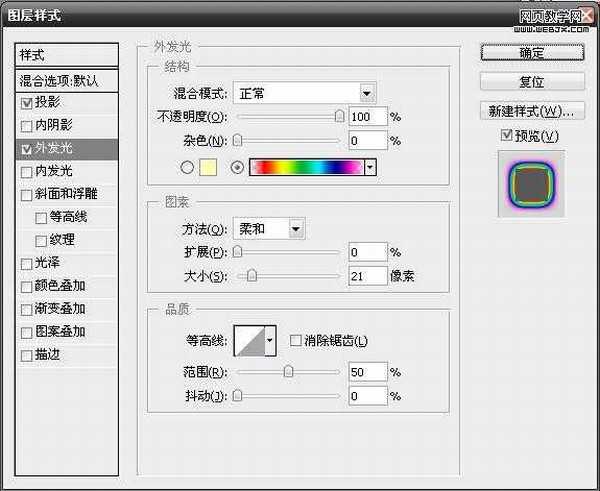Click the 复位 reset button
The width and height of the screenshot is (600, 491).
[x=531, y=81]
